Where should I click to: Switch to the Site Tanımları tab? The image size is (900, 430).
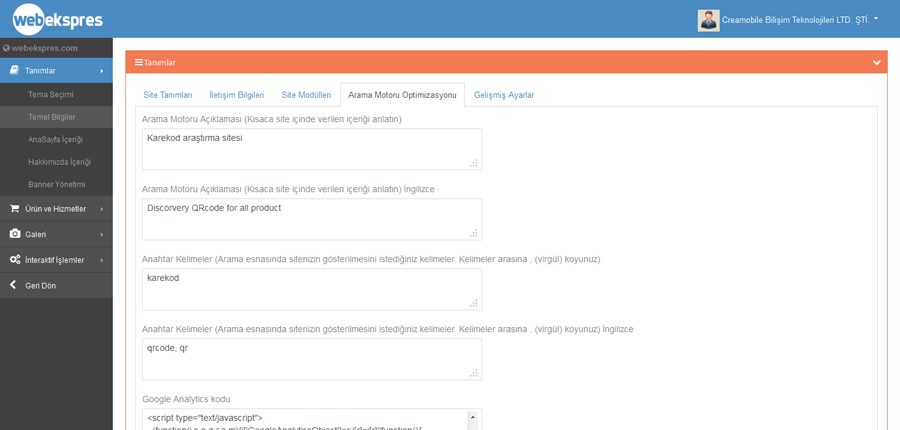point(167,95)
